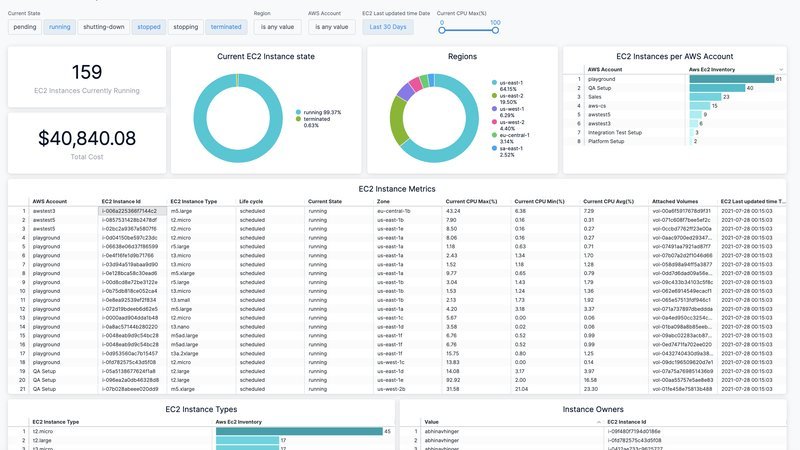Image resolution: width=800 pixels, height=450 pixels.
Task: Click the us-east-1 legend dot in Regions chart
Action: click(493, 82)
